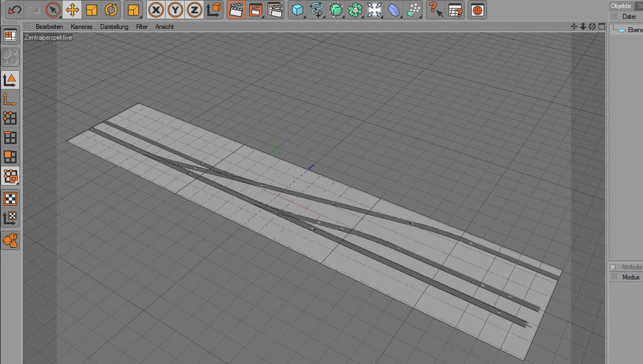Screen dimensions: 643x364
Task: Open the render settings icon
Action: tap(275, 9)
